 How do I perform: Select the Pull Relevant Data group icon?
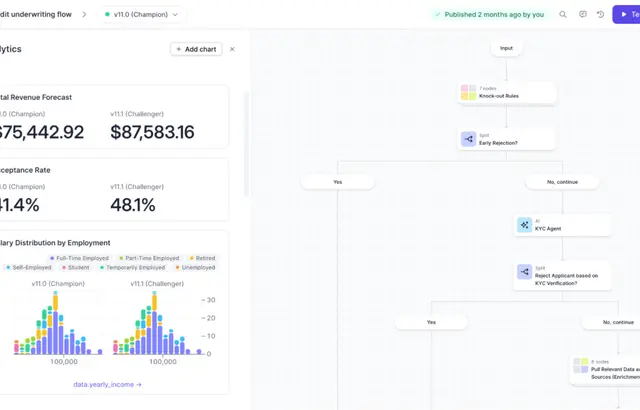[581, 366]
